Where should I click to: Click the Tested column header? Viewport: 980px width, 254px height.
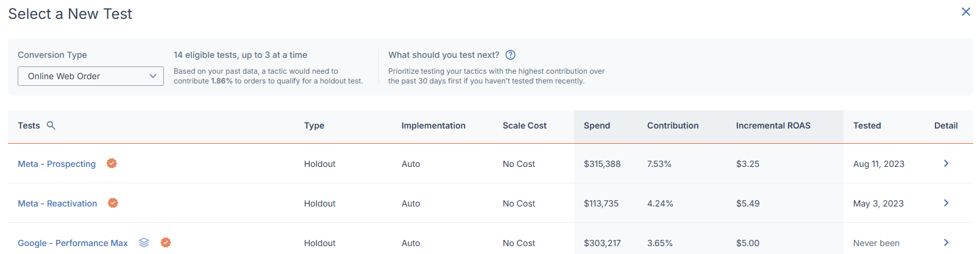tap(867, 125)
